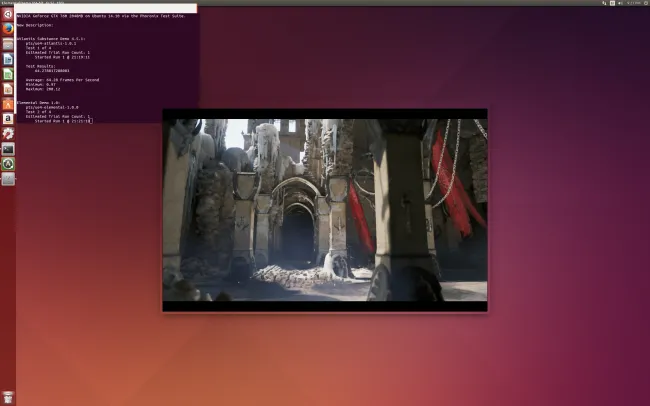Open LibreOffice Writer from the launcher
The width and height of the screenshot is (650, 406).
(x=8, y=59)
